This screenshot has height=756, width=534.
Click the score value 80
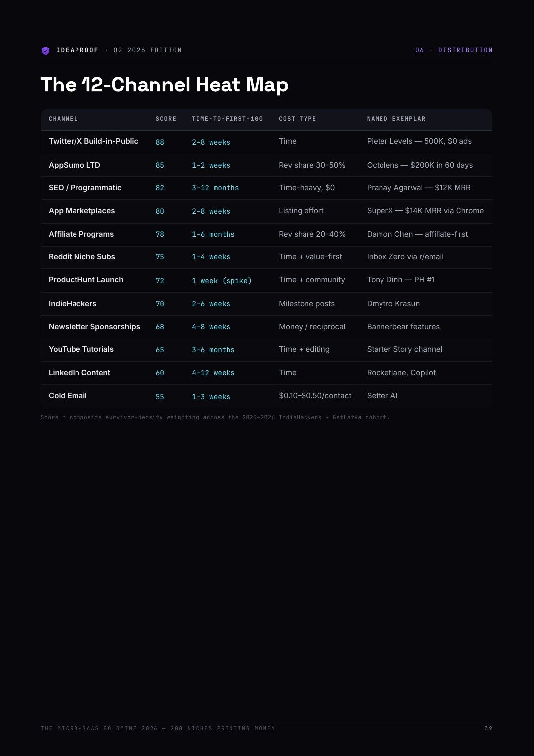tap(160, 211)
